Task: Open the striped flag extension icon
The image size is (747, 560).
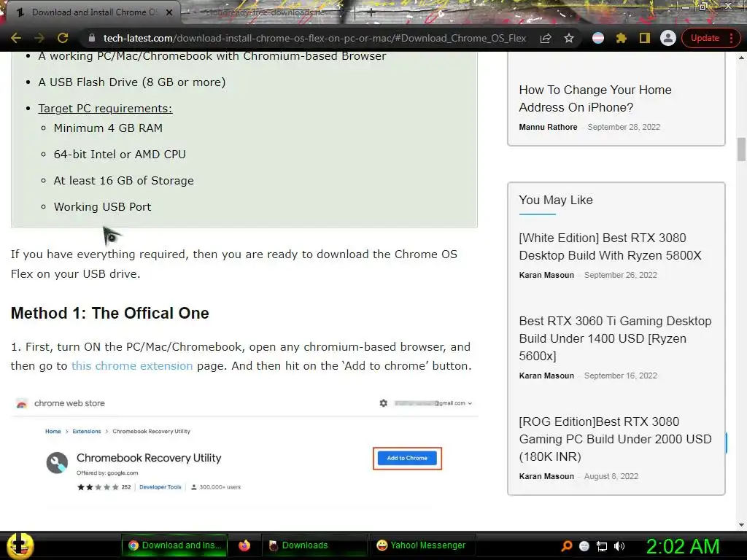Action: click(598, 38)
